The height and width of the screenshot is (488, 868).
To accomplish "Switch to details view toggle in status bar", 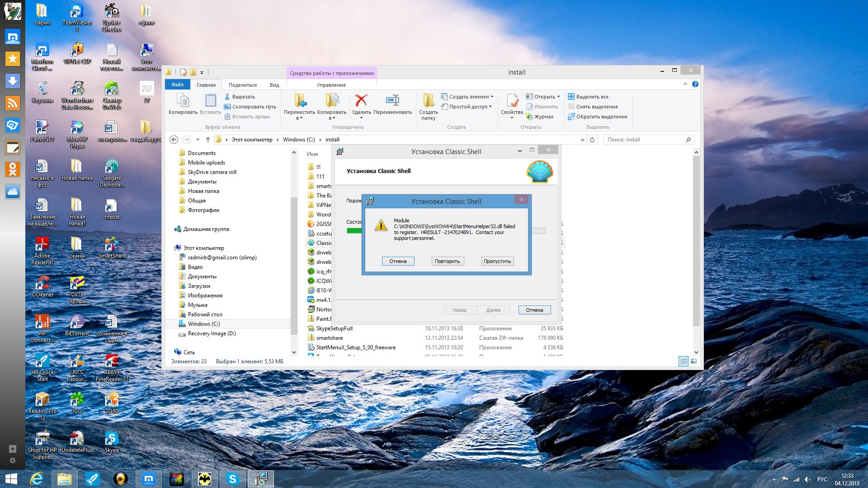I will [x=684, y=361].
